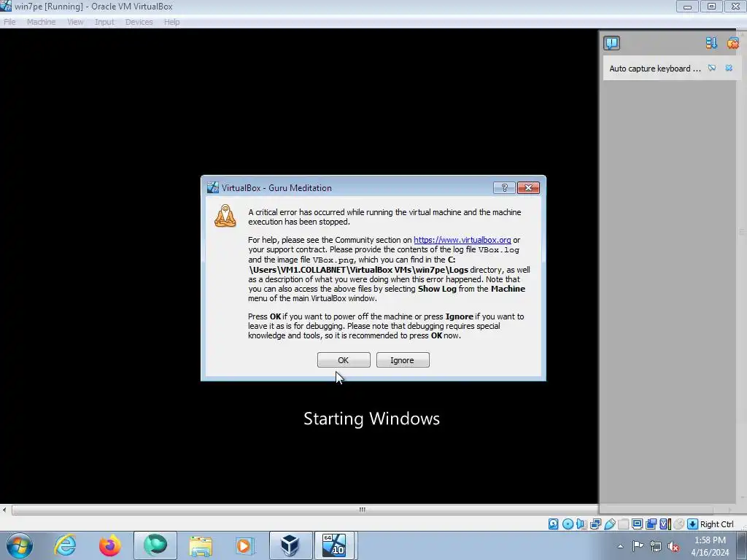Show hidden system tray icons arrow

[620, 546]
